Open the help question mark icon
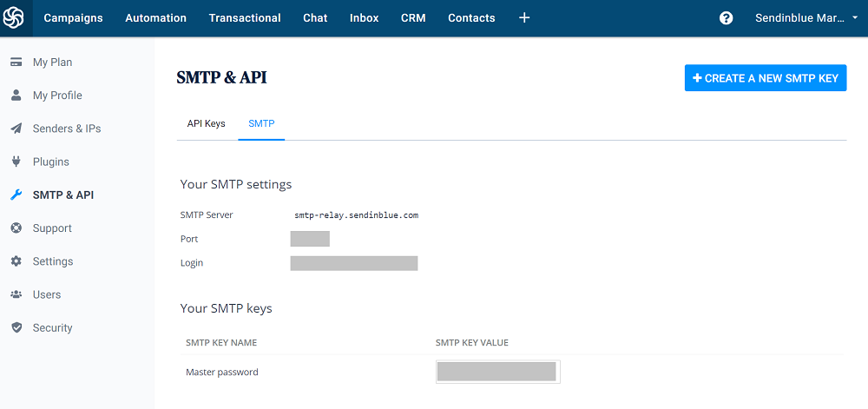 726,17
